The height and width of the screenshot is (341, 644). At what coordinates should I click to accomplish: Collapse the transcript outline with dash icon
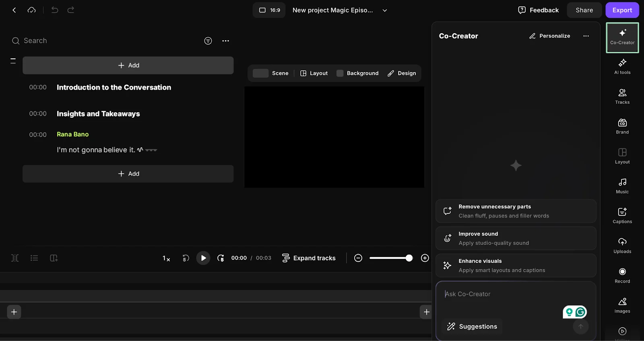(13, 61)
